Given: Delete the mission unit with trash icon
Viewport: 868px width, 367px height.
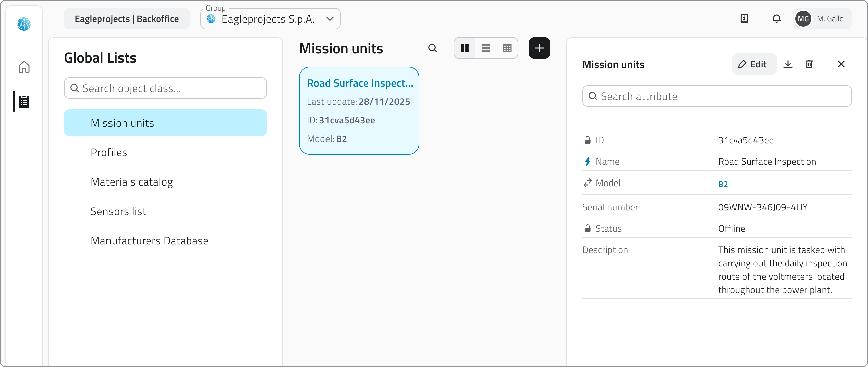Looking at the screenshot, I should [x=809, y=64].
